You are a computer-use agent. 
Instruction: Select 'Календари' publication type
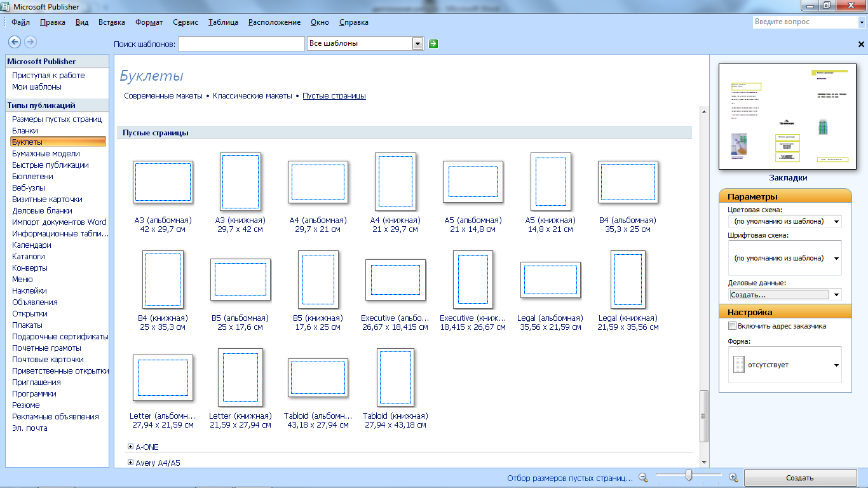(32, 245)
